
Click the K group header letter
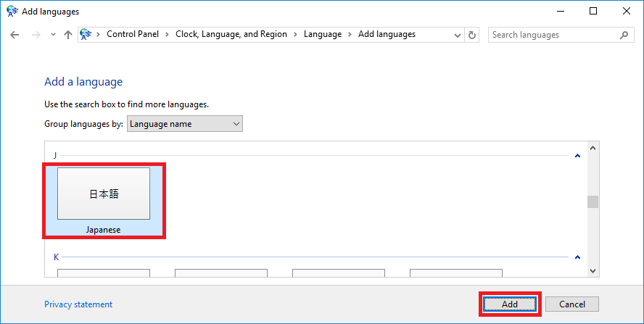(57, 257)
